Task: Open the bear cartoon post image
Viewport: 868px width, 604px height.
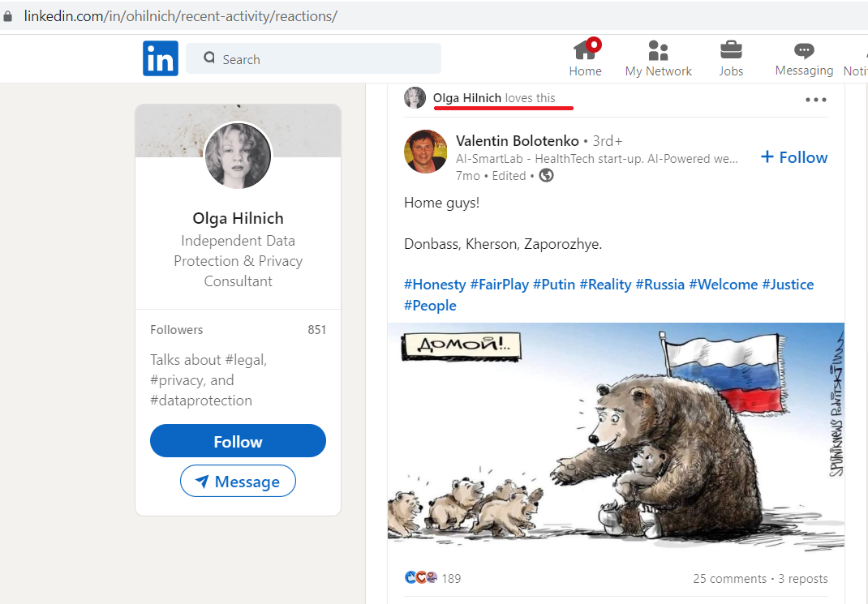Action: point(616,438)
